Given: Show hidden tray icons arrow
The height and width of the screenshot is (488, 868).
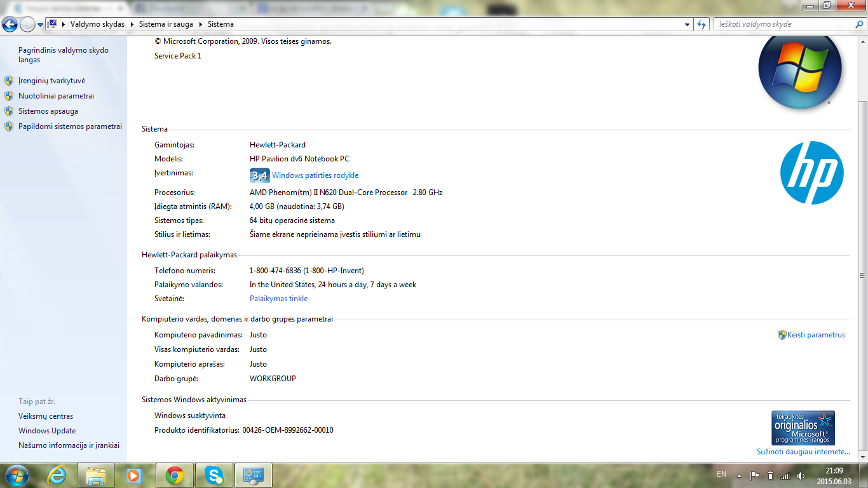Looking at the screenshot, I should 739,475.
